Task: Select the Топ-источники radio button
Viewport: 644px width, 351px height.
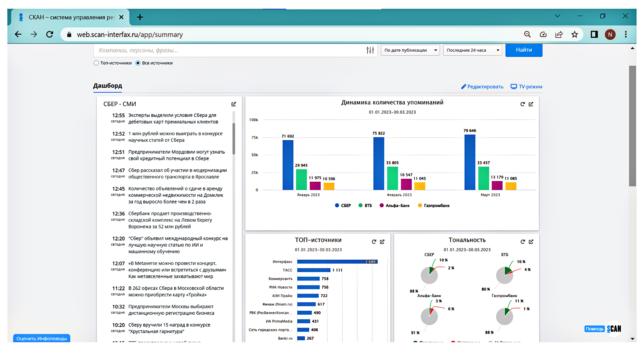Action: 96,63
